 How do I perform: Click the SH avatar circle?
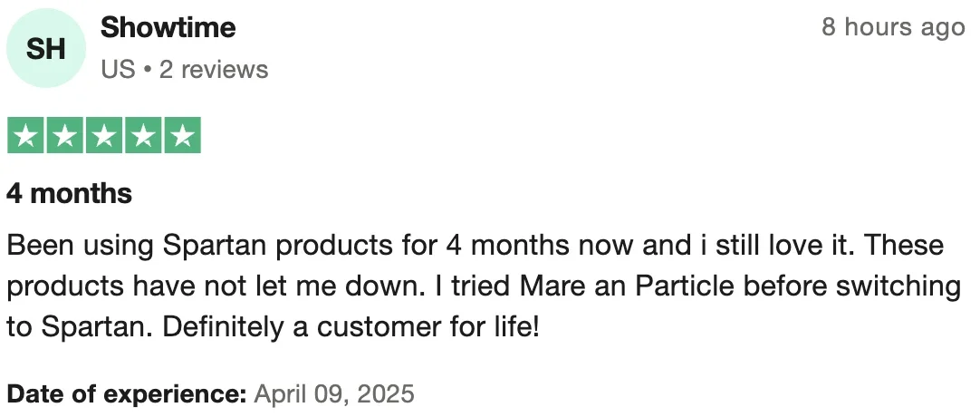pos(46,49)
